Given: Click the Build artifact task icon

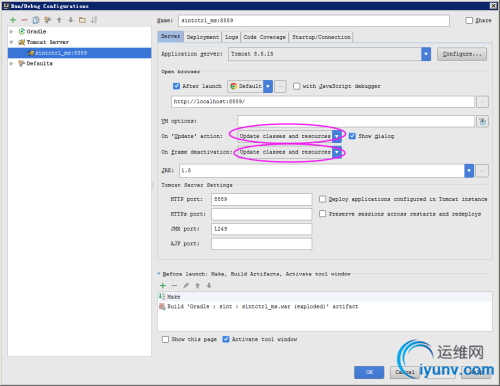Looking at the screenshot, I should [162, 306].
